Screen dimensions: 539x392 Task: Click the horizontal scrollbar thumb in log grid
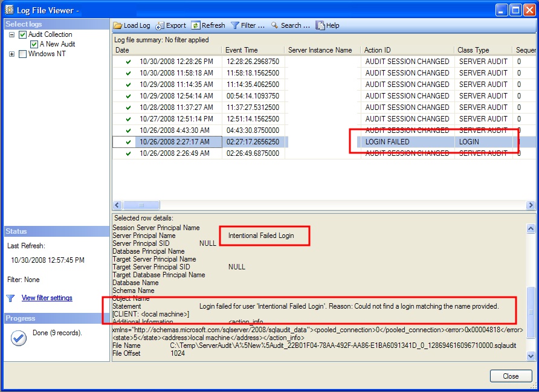coord(141,205)
